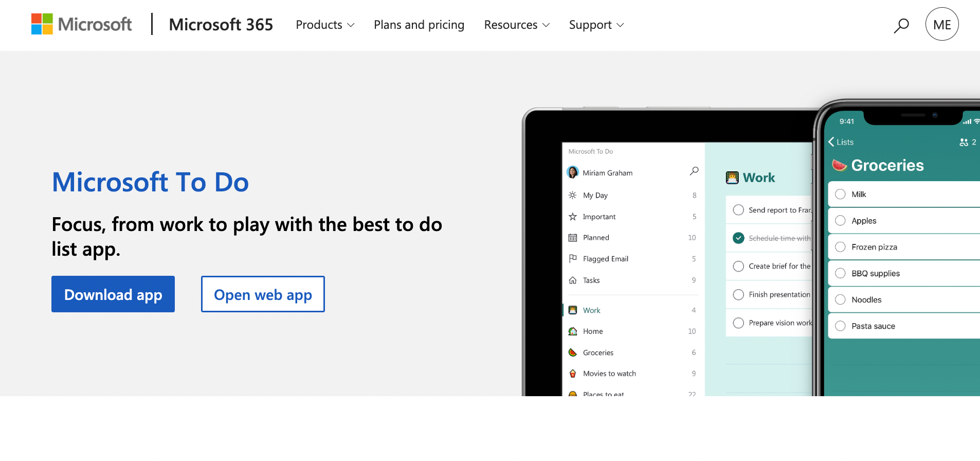Click the Groceries list title on phone
This screenshot has height=461, width=980.
[887, 165]
